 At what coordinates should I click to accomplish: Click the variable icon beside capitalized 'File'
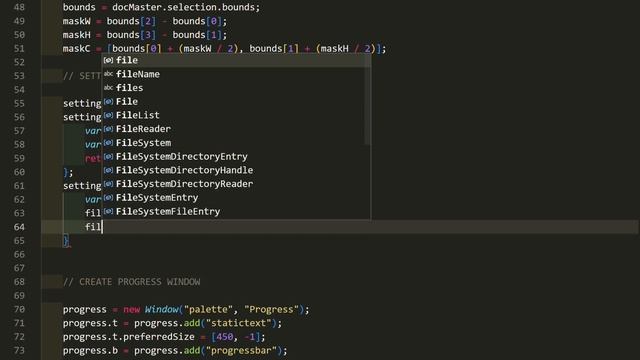pyautogui.click(x=108, y=102)
